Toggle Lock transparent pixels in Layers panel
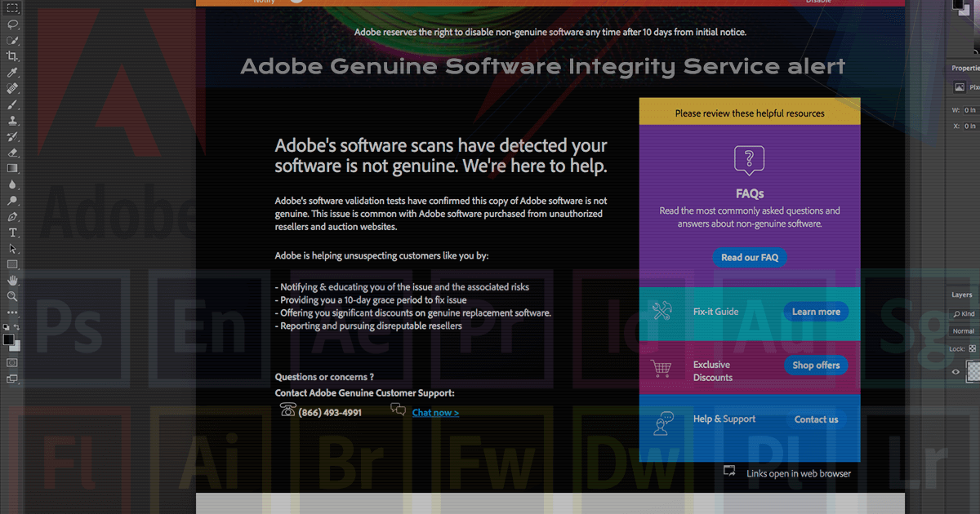Screen dimensions: 980x514 (972, 348)
